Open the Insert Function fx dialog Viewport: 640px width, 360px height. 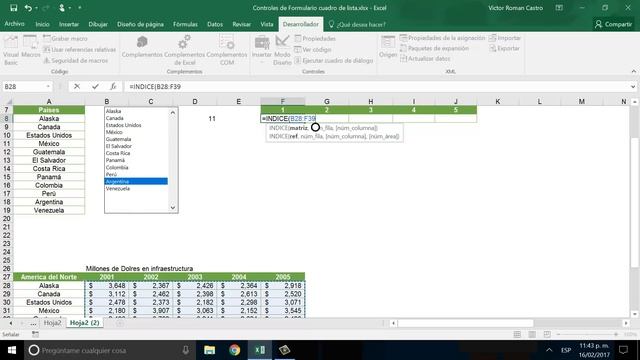(x=113, y=87)
